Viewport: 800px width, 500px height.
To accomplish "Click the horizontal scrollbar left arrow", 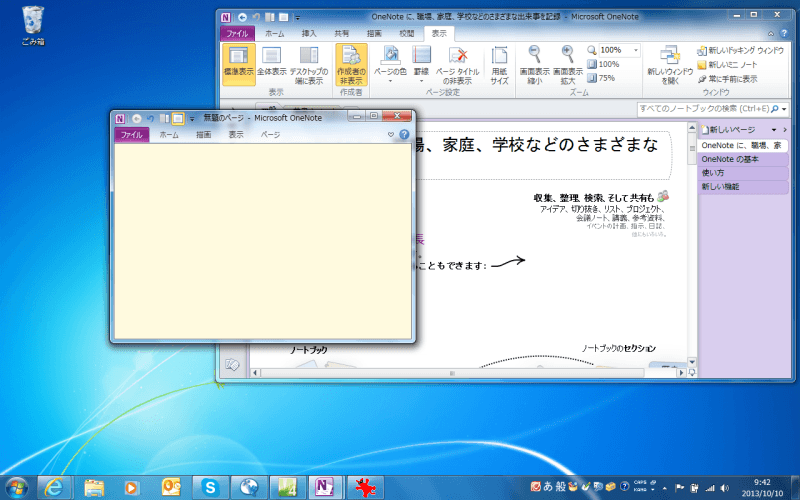I will [255, 373].
